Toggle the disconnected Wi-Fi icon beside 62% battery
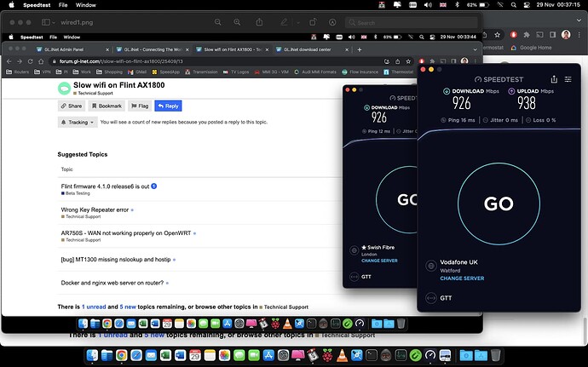Screen dimensions: 588x367 click(x=500, y=5)
